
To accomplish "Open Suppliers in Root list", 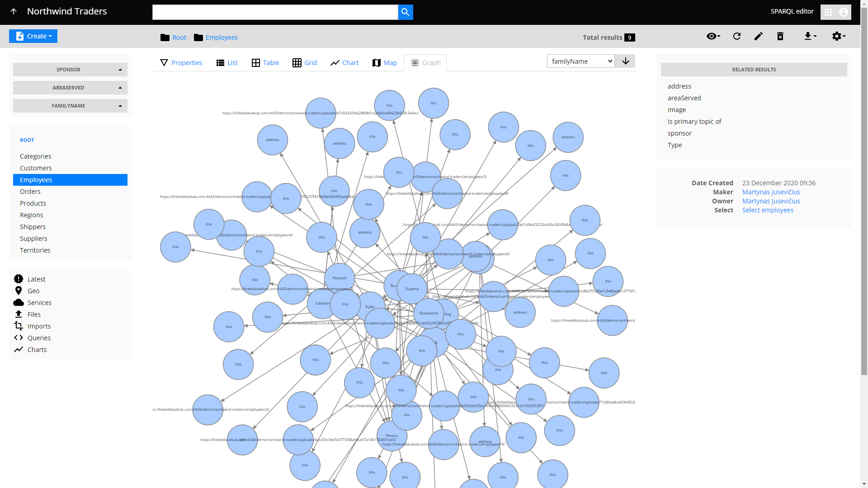I will (x=33, y=239).
